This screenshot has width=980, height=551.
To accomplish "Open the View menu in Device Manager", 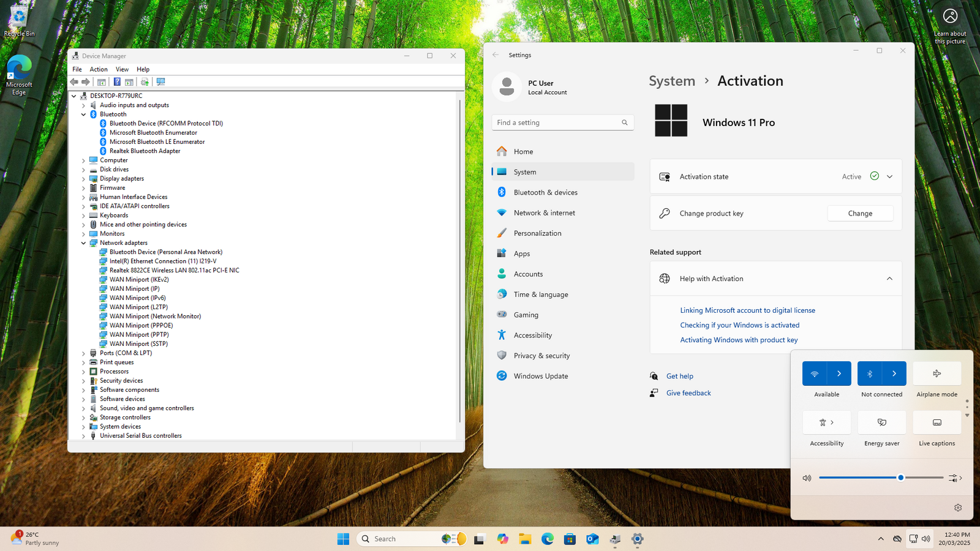I will point(123,69).
